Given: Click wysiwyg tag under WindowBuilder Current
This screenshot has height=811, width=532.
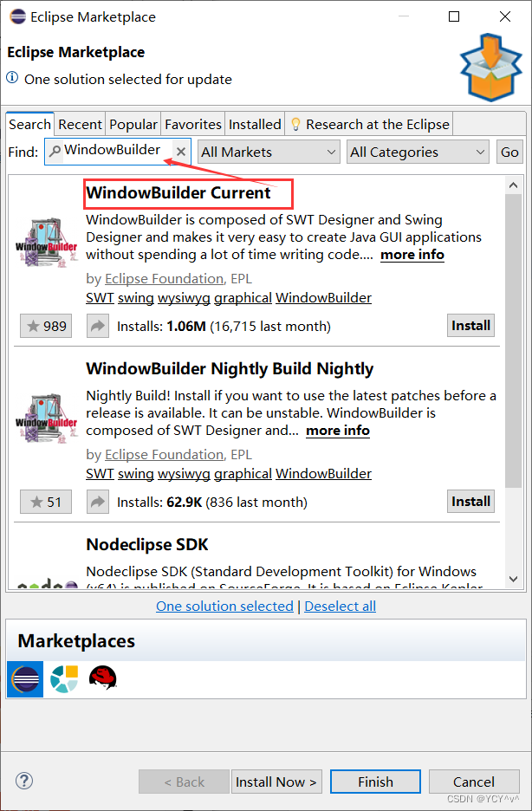Looking at the screenshot, I should tap(184, 298).
